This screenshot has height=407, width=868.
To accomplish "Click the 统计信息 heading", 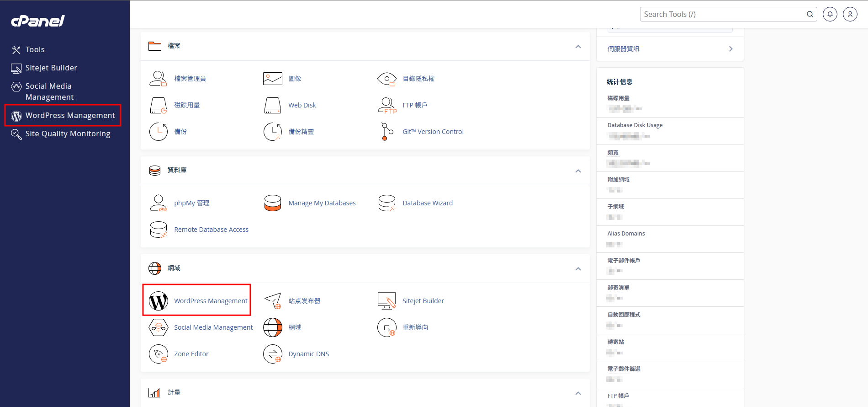I will [x=619, y=82].
